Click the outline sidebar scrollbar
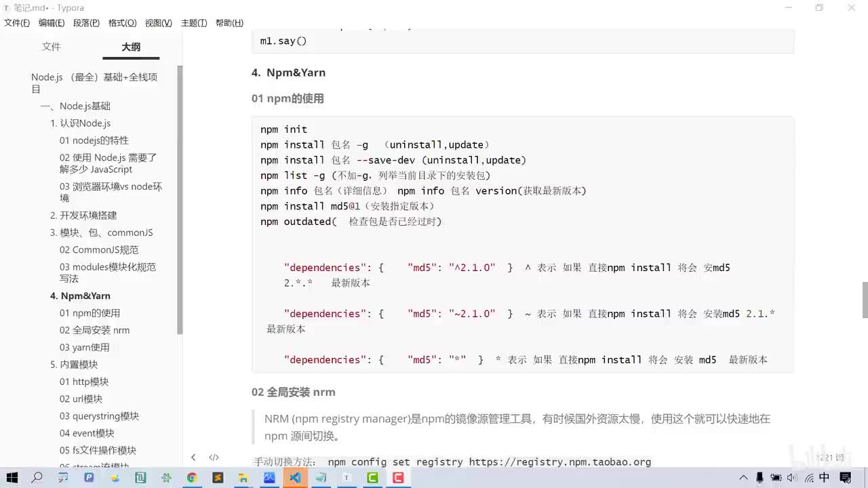The height and width of the screenshot is (488, 868). 180,200
